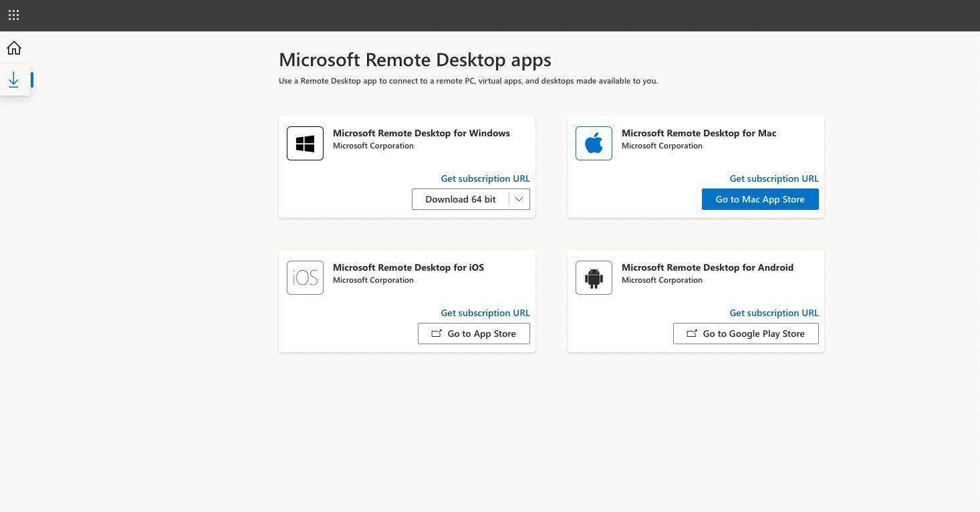Go to the Home page icon

click(x=14, y=48)
